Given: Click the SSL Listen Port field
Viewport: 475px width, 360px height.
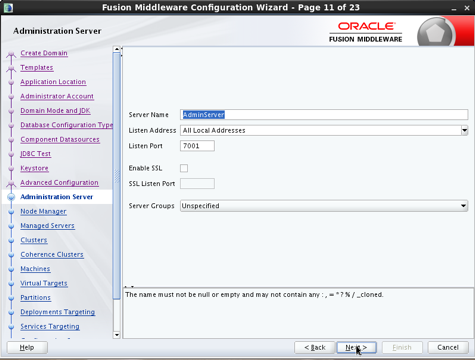Looking at the screenshot, I should (197, 183).
